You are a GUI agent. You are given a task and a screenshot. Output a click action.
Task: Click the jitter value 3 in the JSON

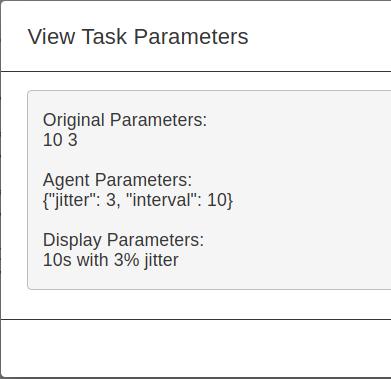110,200
